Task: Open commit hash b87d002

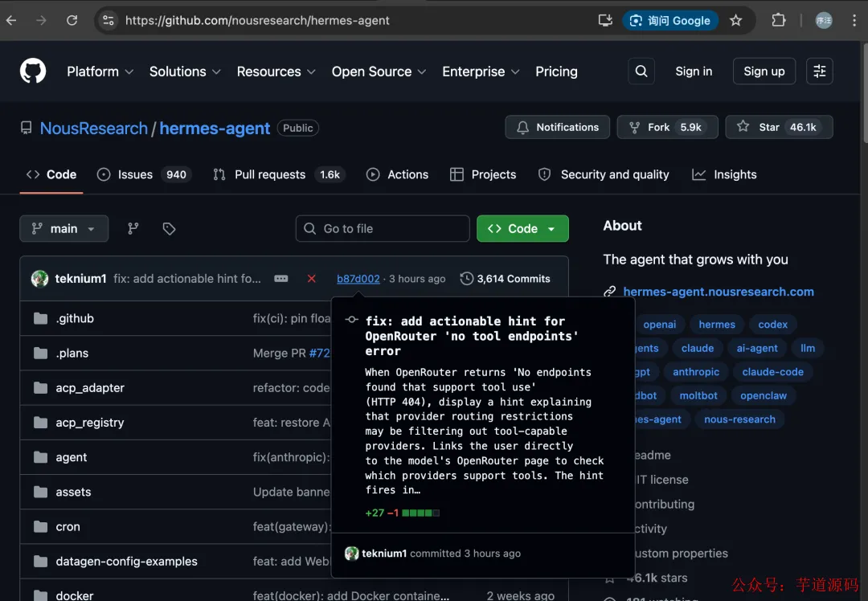Action: 358,279
